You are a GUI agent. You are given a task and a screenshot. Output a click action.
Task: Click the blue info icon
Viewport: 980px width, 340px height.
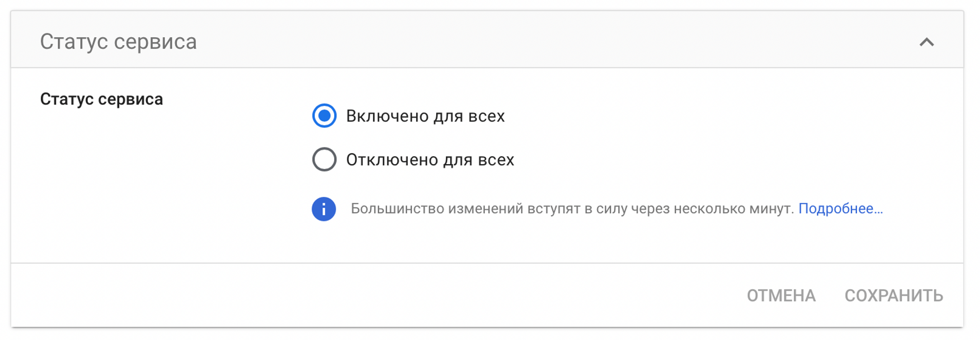point(324,209)
